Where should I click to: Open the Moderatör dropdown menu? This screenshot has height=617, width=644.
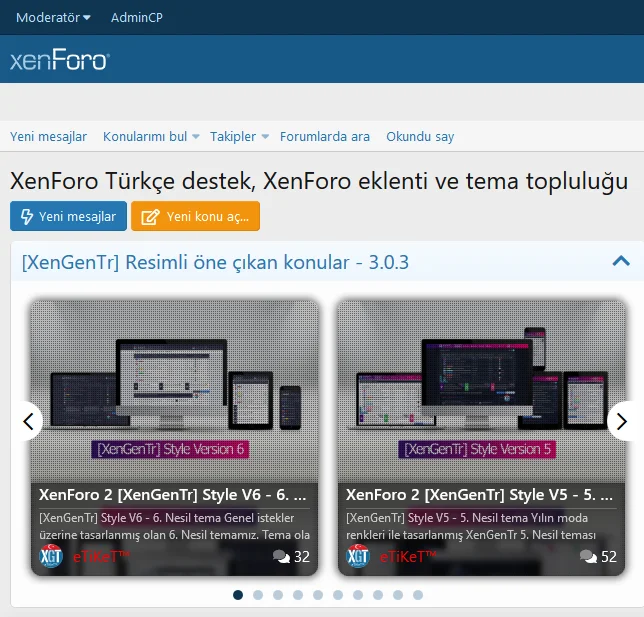click(53, 17)
